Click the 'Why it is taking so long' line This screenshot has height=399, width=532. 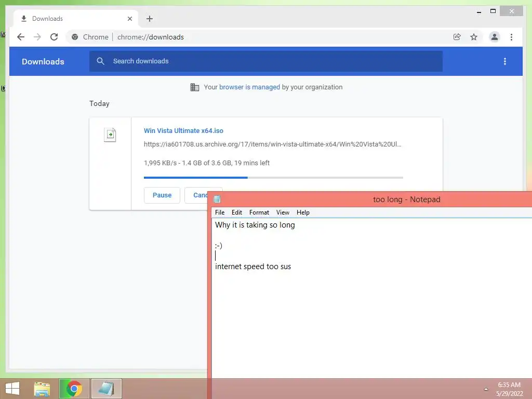pyautogui.click(x=255, y=225)
